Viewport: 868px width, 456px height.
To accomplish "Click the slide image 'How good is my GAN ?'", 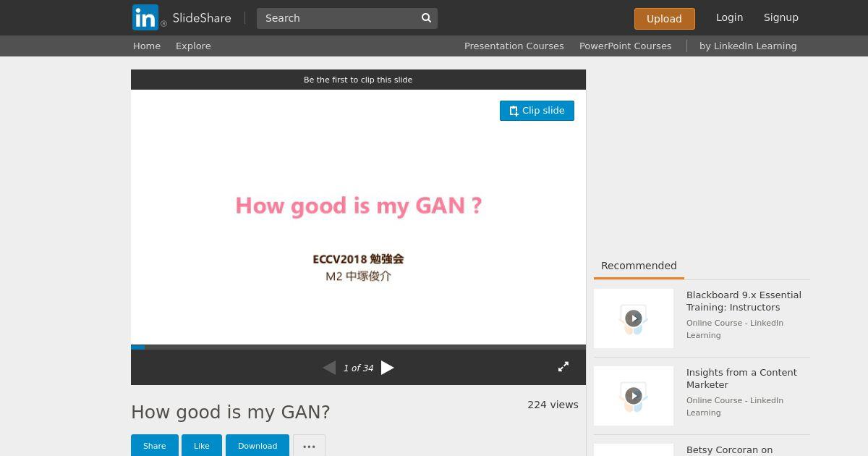I will pos(358,217).
